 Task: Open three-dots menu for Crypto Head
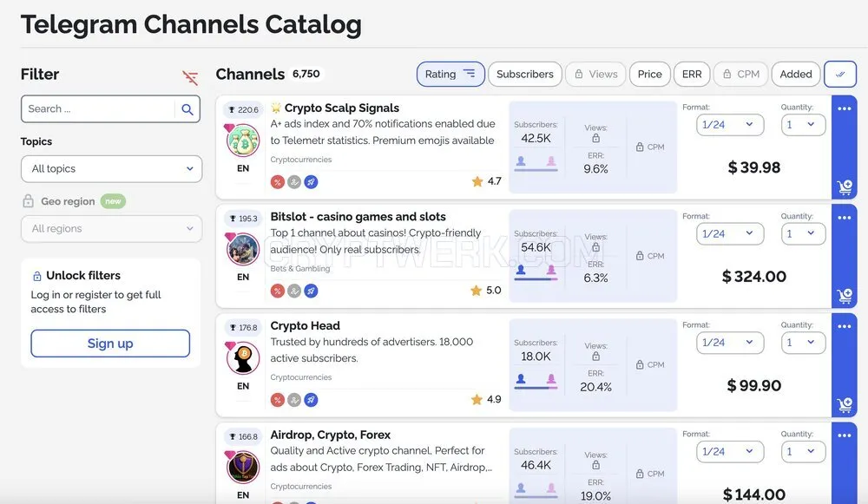tap(845, 326)
